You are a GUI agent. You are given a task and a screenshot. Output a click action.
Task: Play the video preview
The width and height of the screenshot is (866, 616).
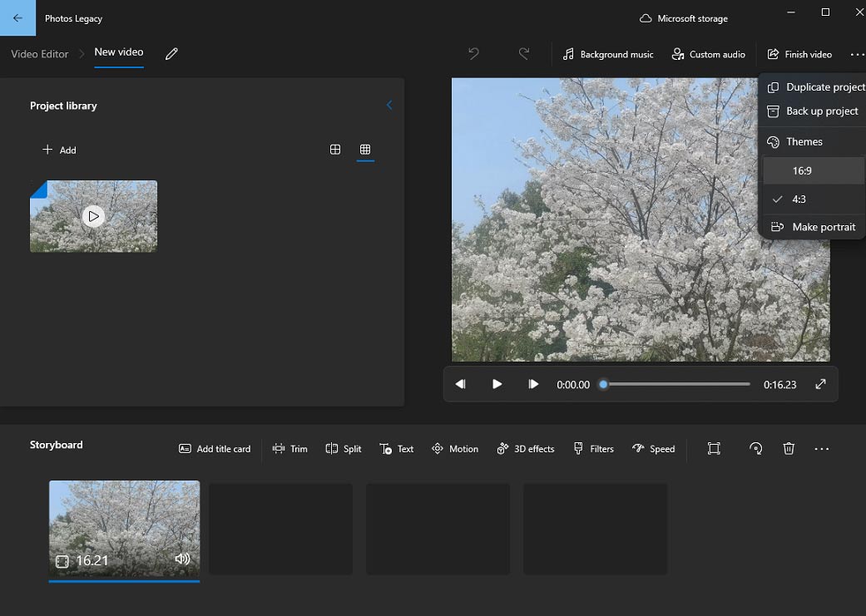tap(497, 384)
